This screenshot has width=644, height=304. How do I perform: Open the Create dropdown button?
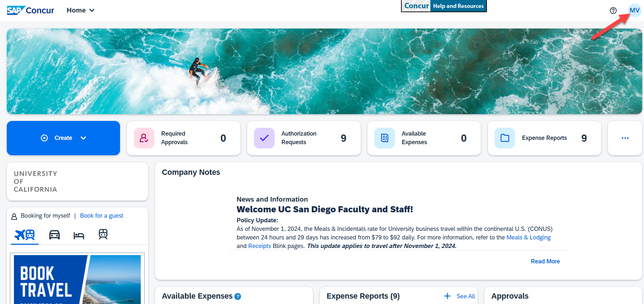pyautogui.click(x=63, y=138)
